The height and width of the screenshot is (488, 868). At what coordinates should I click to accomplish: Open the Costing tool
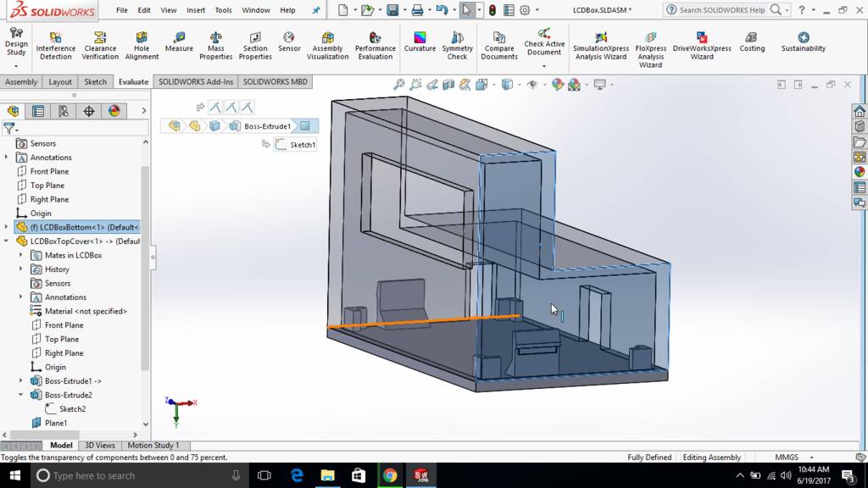point(752,42)
